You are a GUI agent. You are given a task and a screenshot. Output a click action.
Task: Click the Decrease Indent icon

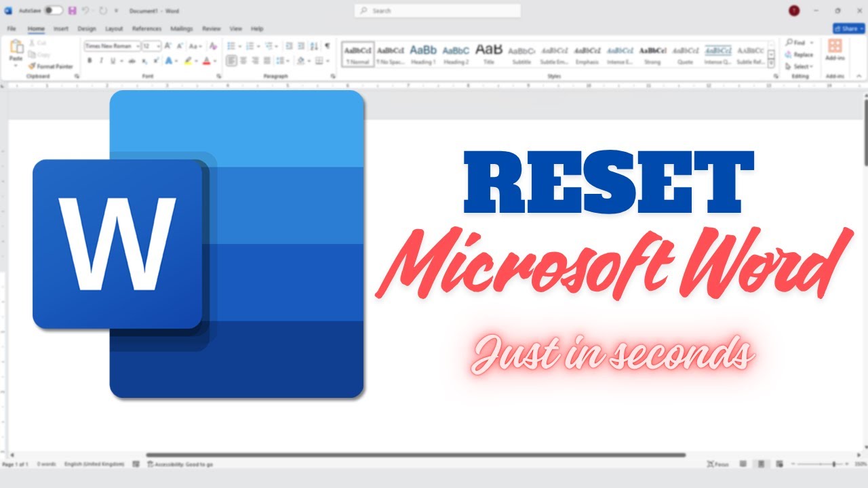pyautogui.click(x=290, y=46)
